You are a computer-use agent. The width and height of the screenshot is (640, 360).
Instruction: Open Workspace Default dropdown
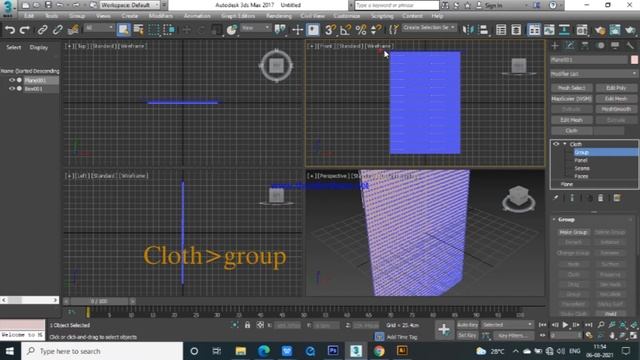point(131,5)
